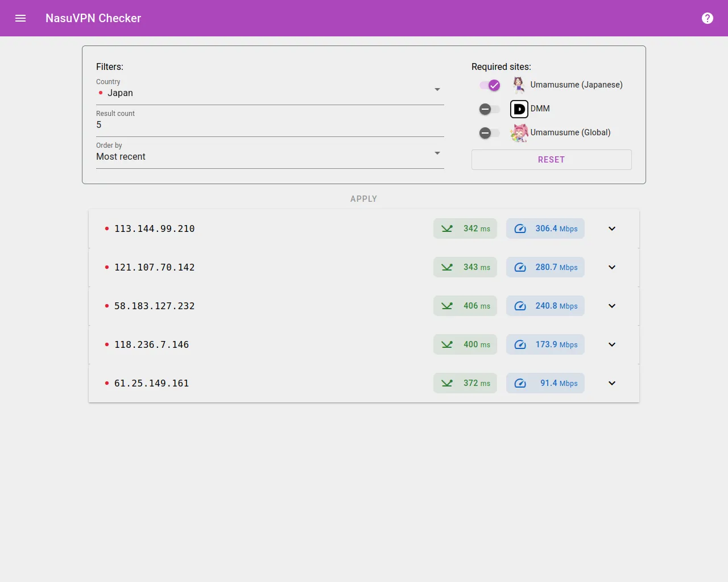
Task: Click the DMM logo icon
Action: pyautogui.click(x=519, y=109)
